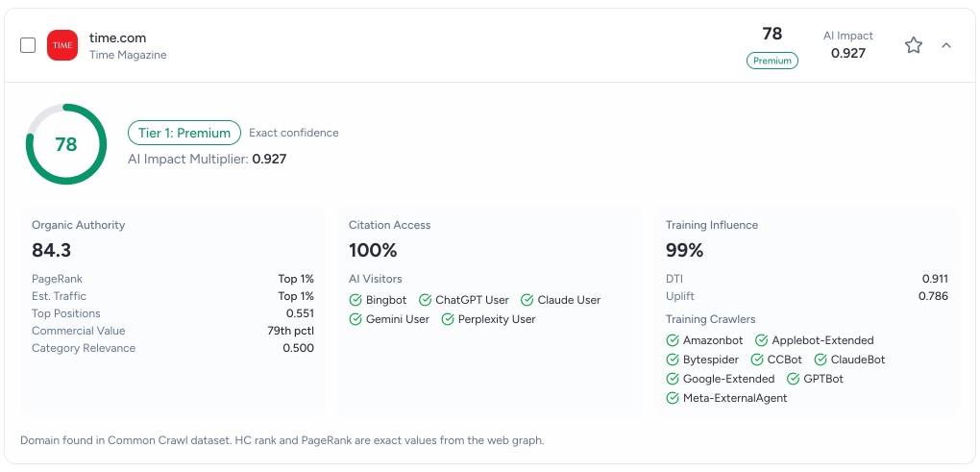Click the Organic Authority card heading
The height and width of the screenshot is (472, 980).
[79, 225]
